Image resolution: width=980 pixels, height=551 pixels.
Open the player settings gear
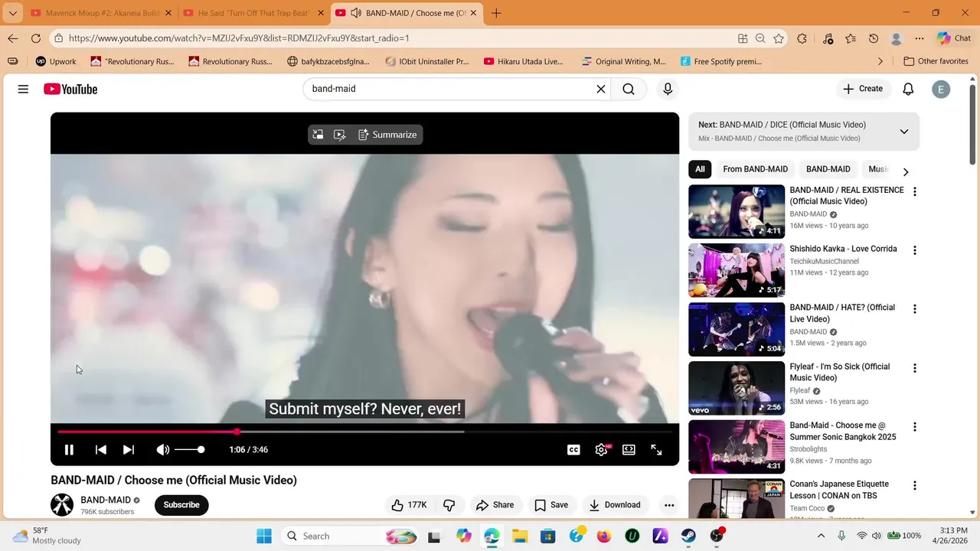click(601, 450)
